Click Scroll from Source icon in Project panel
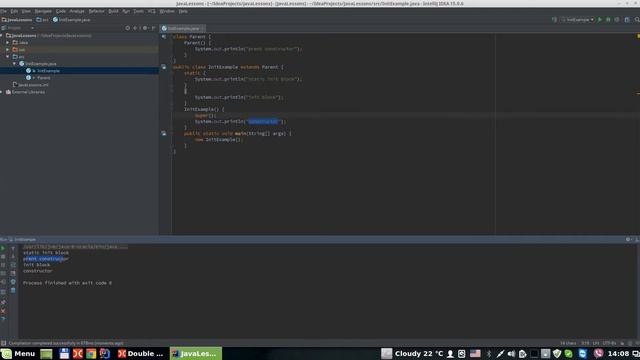Image resolution: width=640 pixels, height=360 pixels. click(x=128, y=28)
